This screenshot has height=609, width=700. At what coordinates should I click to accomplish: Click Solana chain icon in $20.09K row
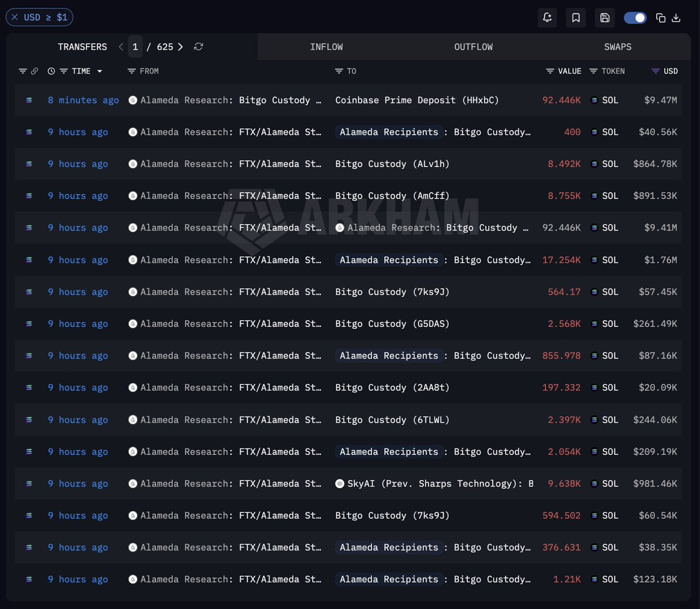tap(29, 388)
